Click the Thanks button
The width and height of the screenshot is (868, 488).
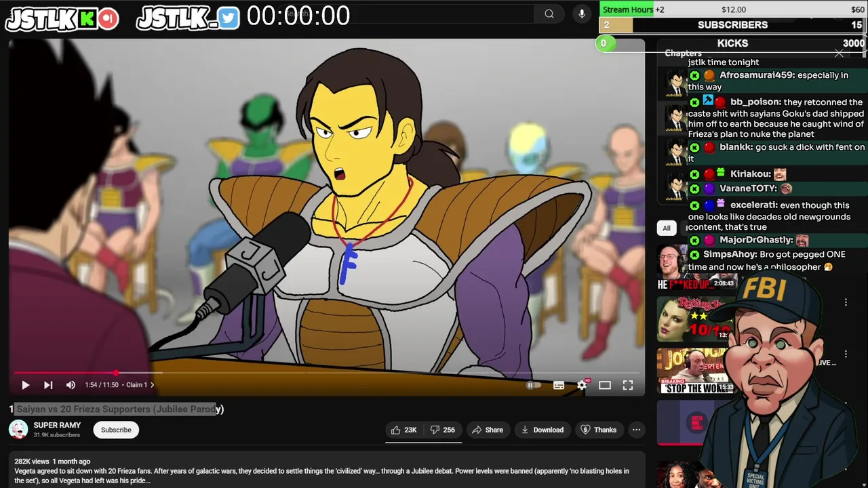pos(599,430)
